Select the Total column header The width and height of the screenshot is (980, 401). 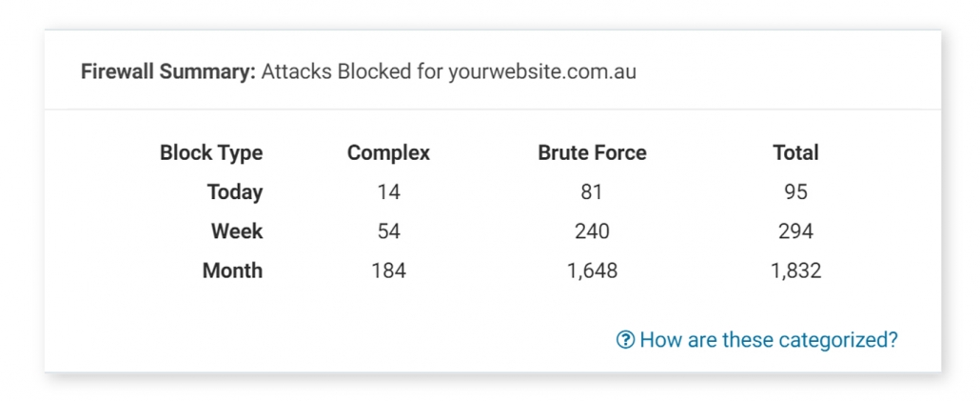pos(795,152)
